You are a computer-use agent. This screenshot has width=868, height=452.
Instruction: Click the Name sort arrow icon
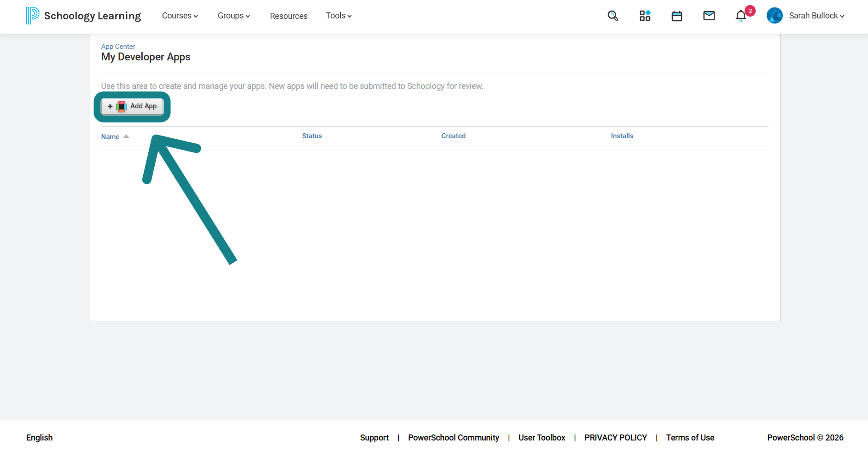pos(126,136)
